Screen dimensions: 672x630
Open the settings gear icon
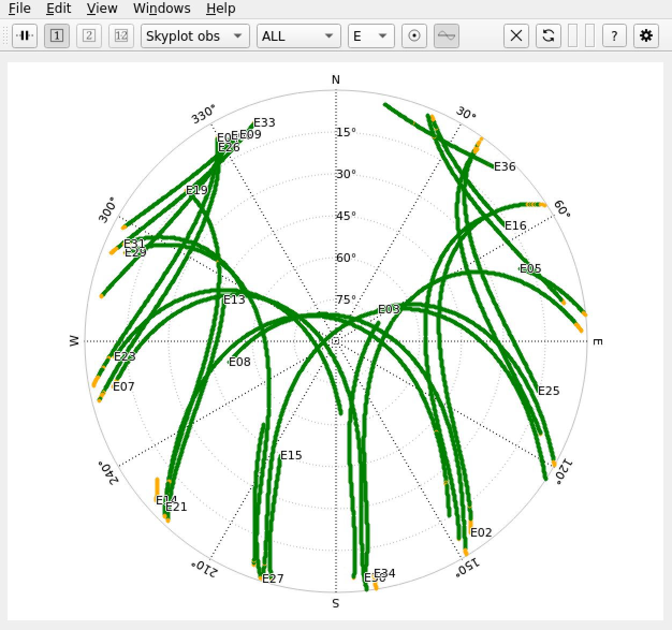click(646, 36)
